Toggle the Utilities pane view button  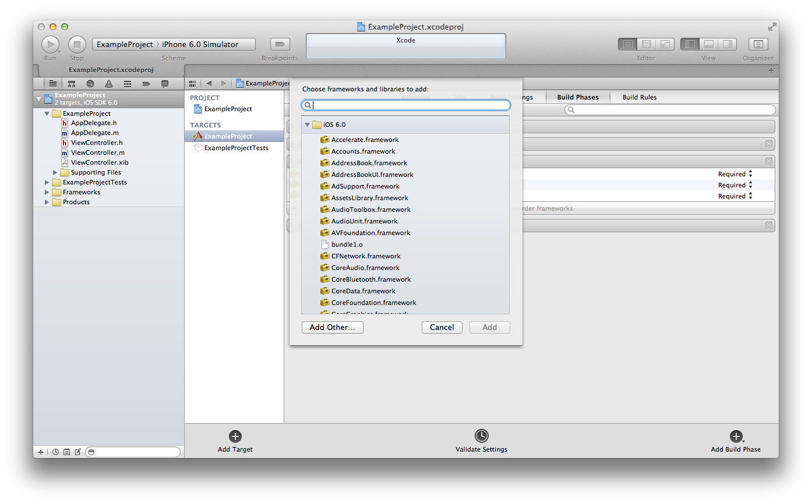[728, 44]
